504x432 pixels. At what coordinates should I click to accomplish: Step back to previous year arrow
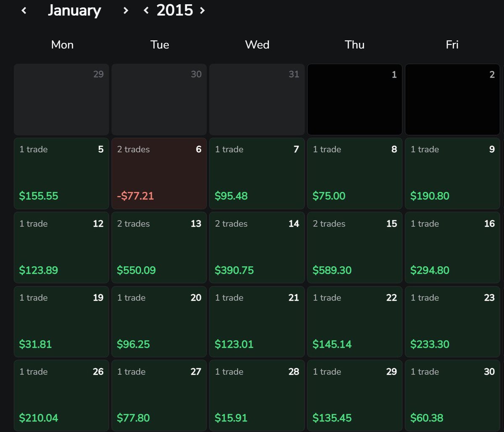point(146,10)
